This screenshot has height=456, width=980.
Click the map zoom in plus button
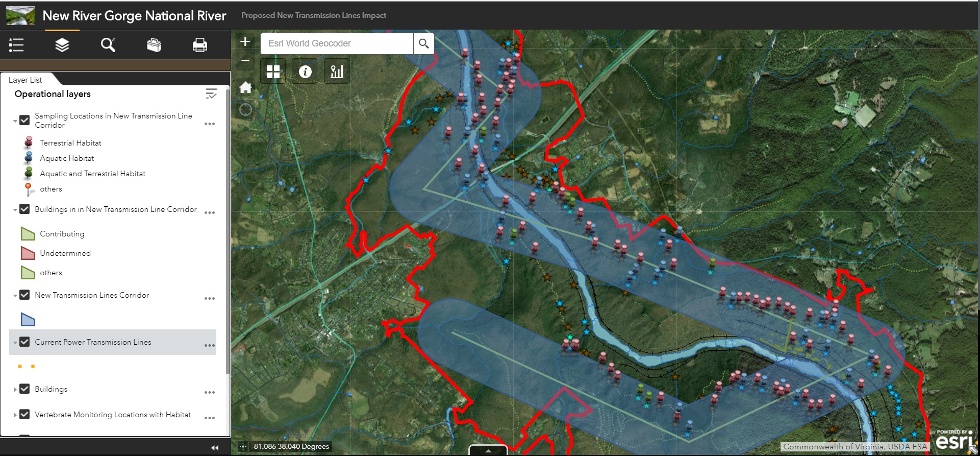[245, 42]
